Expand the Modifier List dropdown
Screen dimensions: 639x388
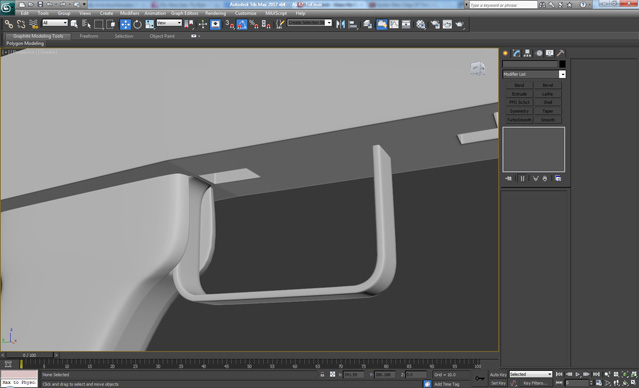click(x=562, y=74)
